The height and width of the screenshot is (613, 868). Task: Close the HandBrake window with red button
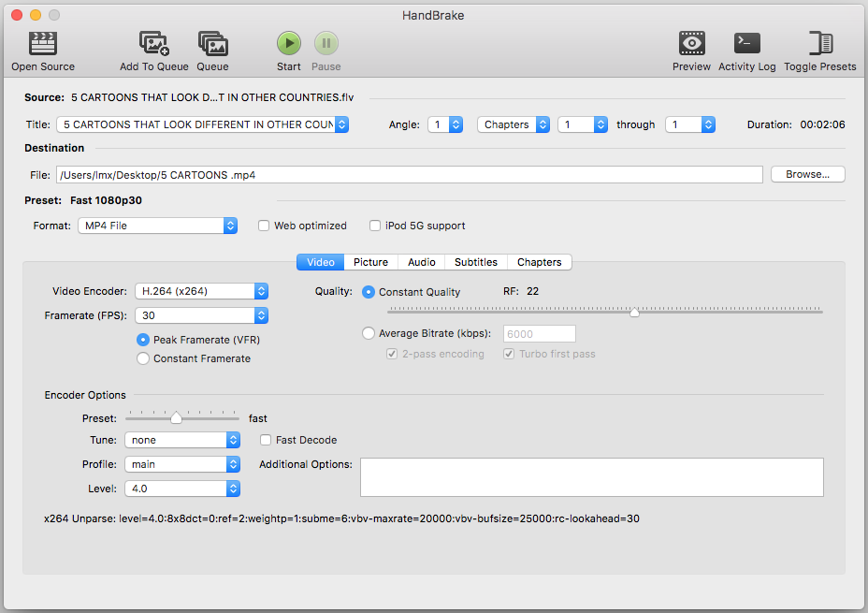(17, 15)
